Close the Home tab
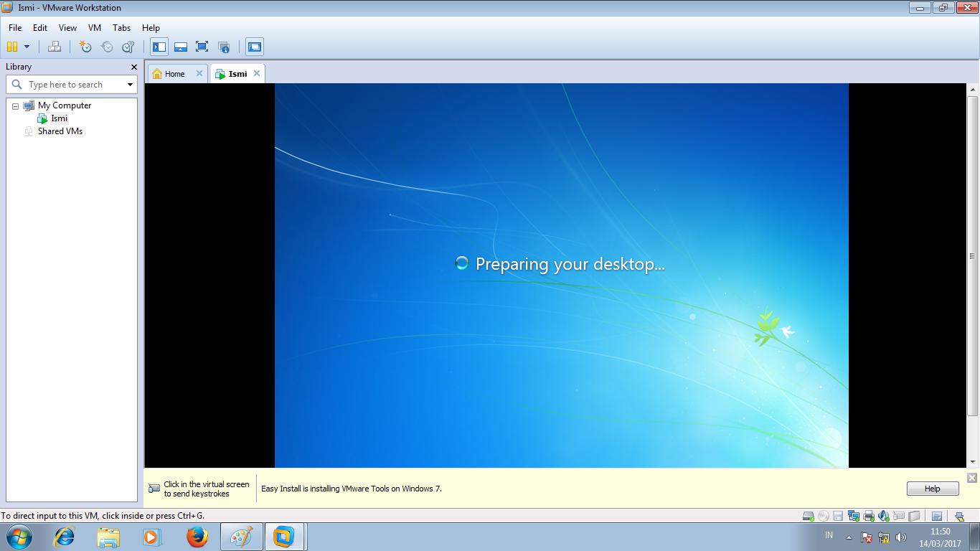Image resolution: width=980 pixels, height=551 pixels. (199, 73)
